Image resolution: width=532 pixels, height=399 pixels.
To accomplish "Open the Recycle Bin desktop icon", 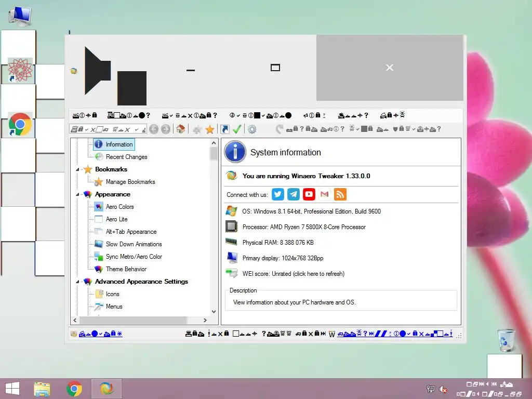I will [505, 340].
